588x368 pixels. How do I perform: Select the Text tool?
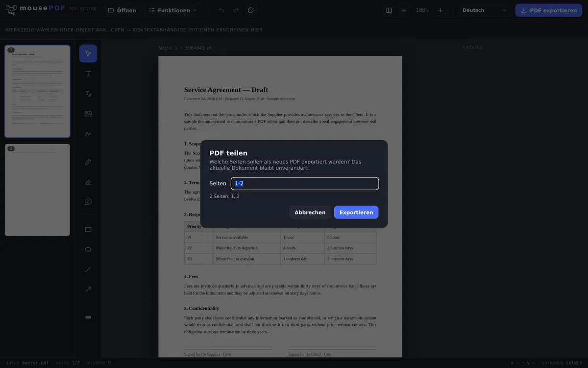88,74
